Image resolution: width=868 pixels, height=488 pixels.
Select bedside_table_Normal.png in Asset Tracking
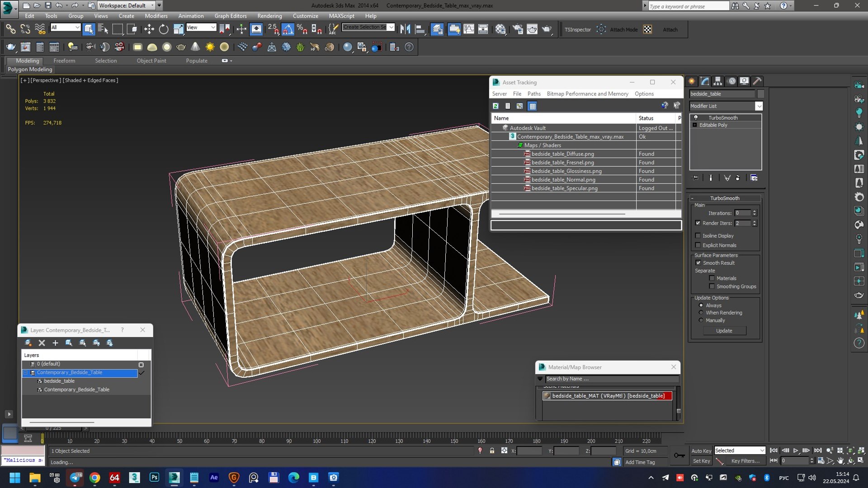(563, 179)
